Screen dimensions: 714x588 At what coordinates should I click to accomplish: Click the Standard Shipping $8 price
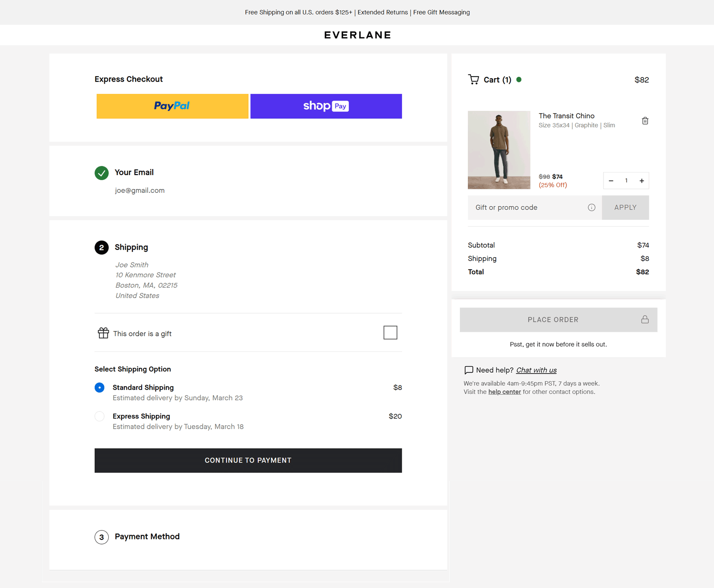coord(398,388)
